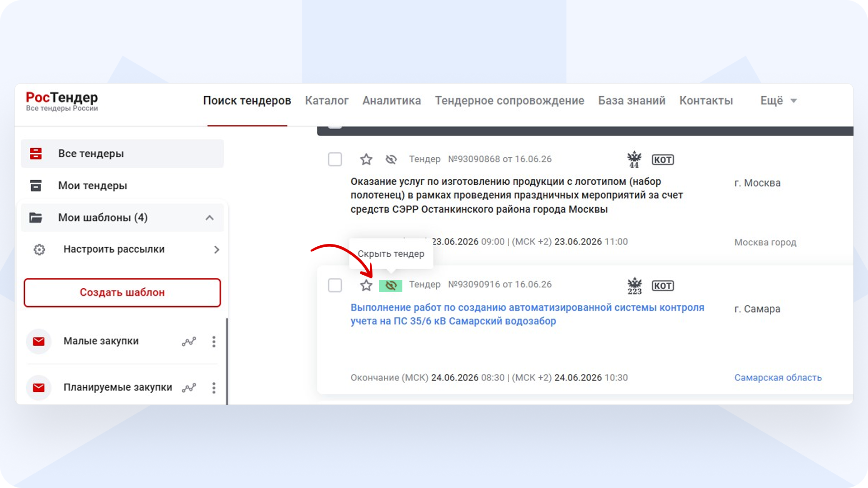The image size is (868, 488).
Task: Go to Каталог menu item
Action: coord(327,101)
